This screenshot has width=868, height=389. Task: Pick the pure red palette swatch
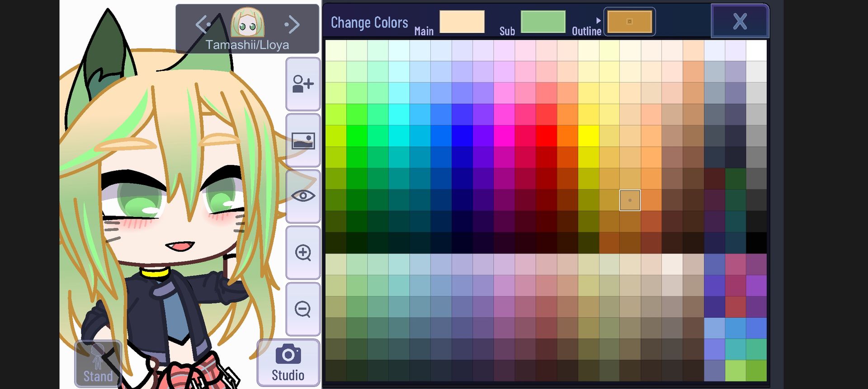pos(546,136)
